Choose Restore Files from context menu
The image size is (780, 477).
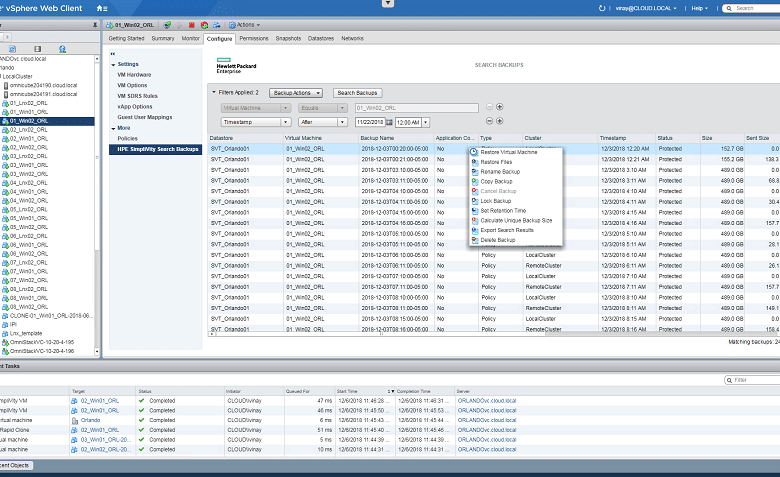pos(515,162)
